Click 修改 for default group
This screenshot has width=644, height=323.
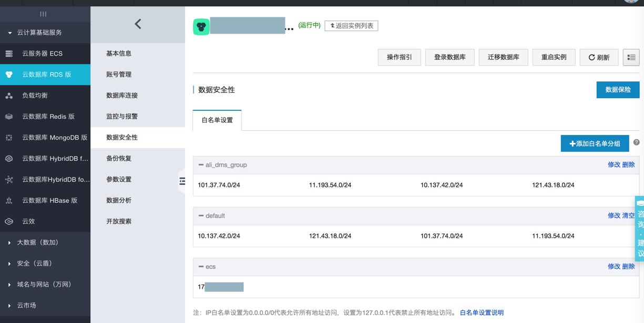[x=614, y=216]
